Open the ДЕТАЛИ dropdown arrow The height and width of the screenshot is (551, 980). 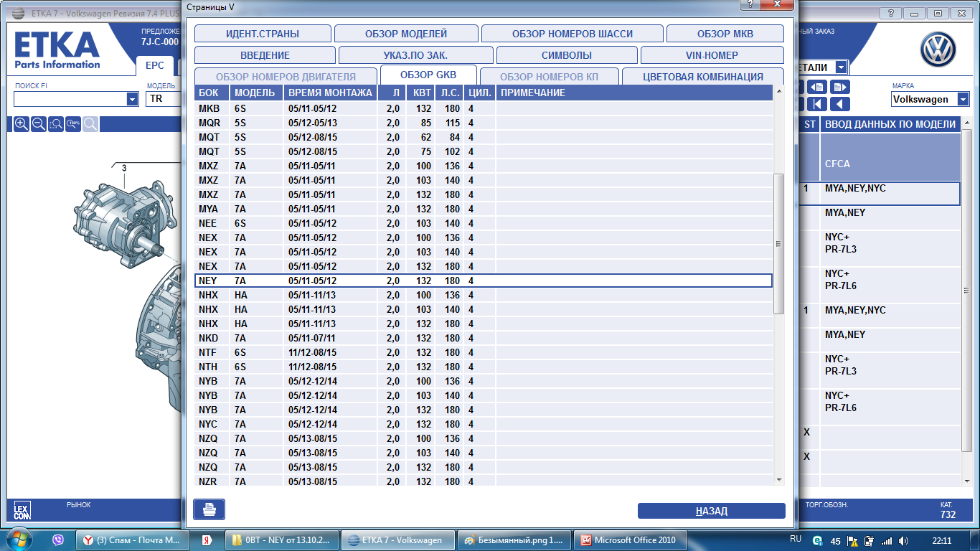click(x=840, y=67)
